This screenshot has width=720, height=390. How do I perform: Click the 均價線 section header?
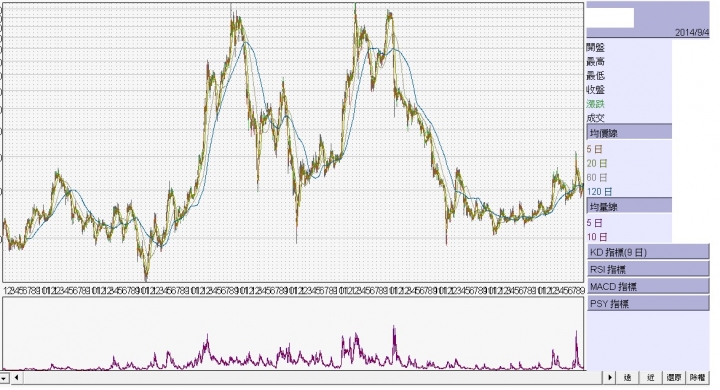pos(629,133)
